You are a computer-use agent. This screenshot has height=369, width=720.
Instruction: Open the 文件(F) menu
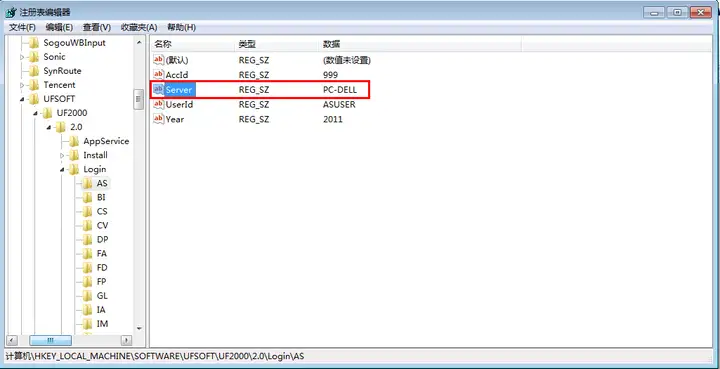pyautogui.click(x=22, y=28)
